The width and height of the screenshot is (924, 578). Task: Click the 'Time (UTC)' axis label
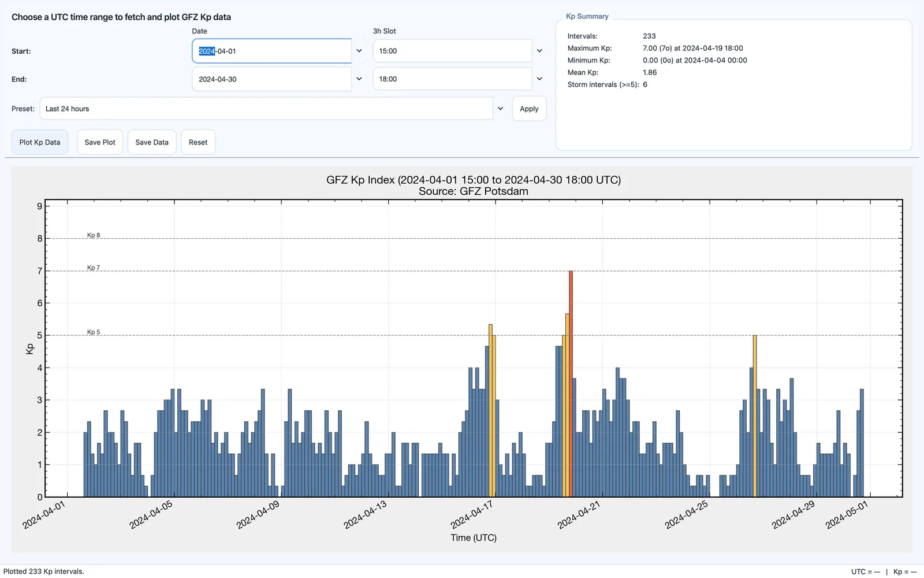point(474,538)
